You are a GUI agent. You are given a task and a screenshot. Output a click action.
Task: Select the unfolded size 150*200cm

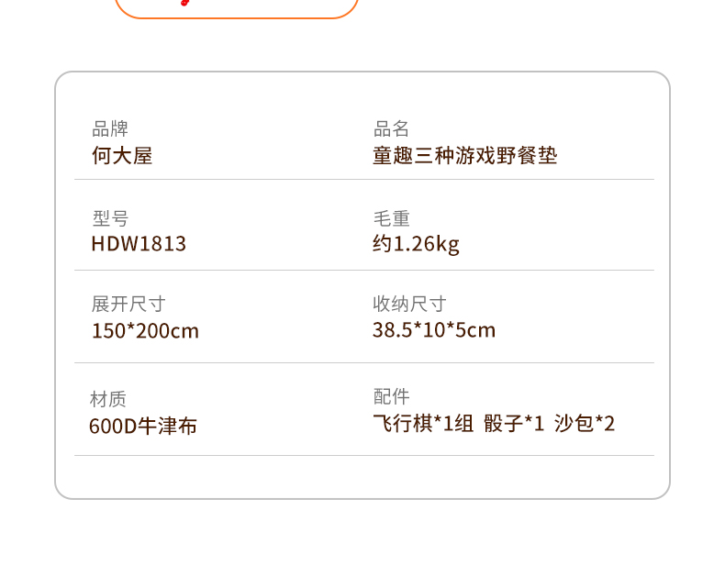pyautogui.click(x=145, y=330)
